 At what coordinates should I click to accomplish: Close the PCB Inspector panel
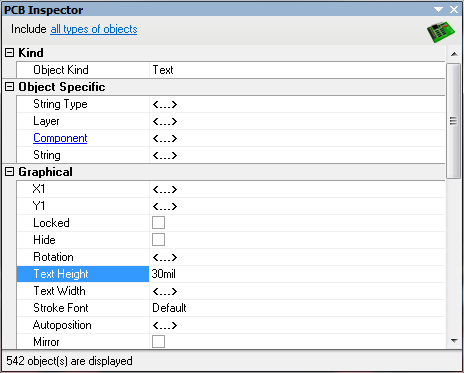[x=454, y=10]
